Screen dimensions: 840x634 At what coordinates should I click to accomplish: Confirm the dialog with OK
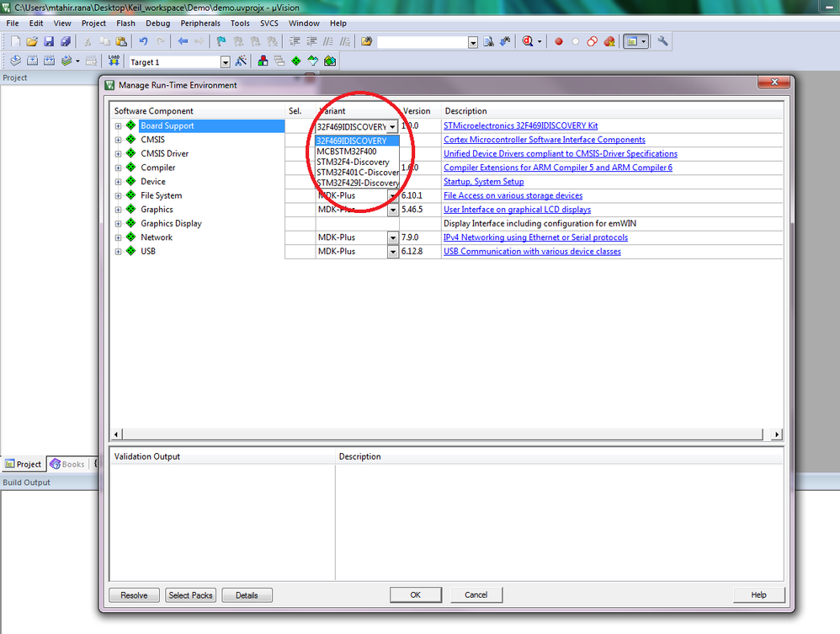tap(416, 595)
